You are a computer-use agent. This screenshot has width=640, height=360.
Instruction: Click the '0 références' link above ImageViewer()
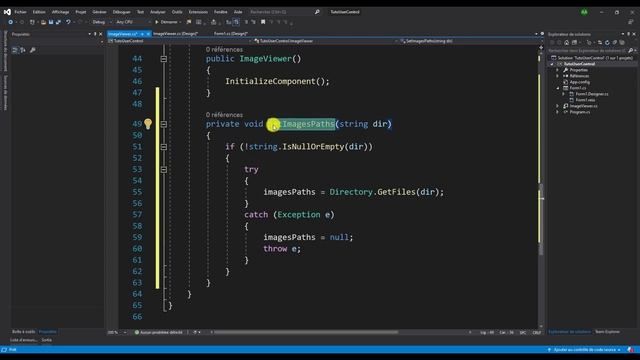tap(224, 49)
